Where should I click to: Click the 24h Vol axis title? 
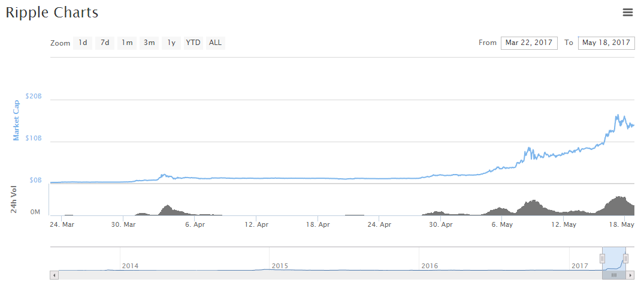(14, 200)
